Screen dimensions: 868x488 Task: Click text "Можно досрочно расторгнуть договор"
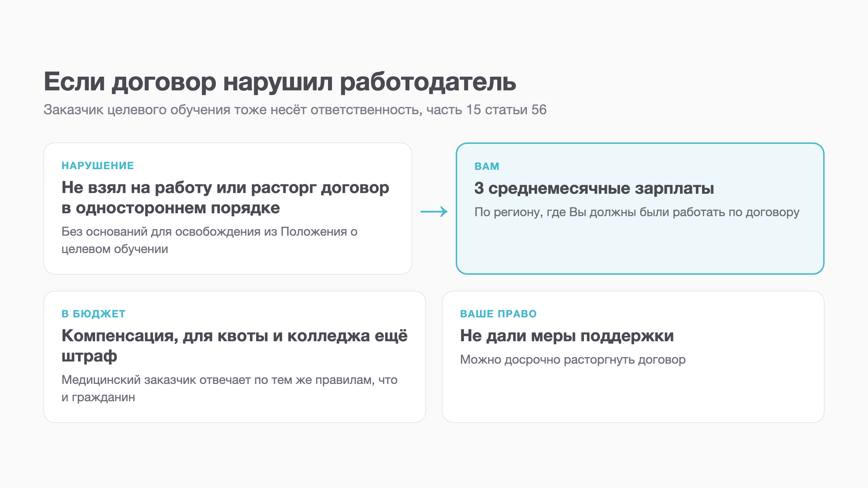click(x=573, y=360)
